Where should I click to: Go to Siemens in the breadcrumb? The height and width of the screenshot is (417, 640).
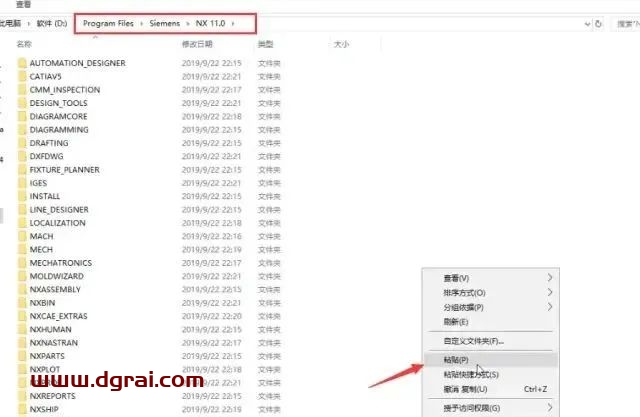164,23
